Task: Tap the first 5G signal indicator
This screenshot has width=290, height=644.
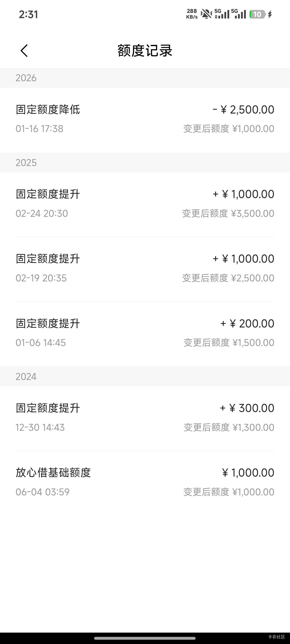Action: 222,14
